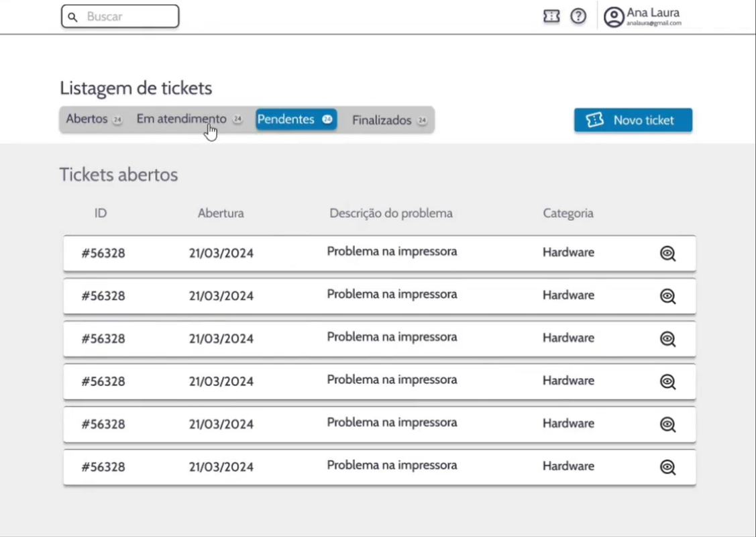
Task: Create a ticket with Novo ticket button
Action: point(633,120)
